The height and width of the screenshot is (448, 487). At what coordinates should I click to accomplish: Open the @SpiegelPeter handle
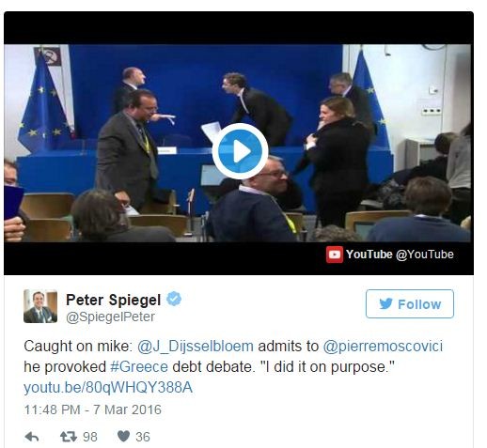(110, 317)
